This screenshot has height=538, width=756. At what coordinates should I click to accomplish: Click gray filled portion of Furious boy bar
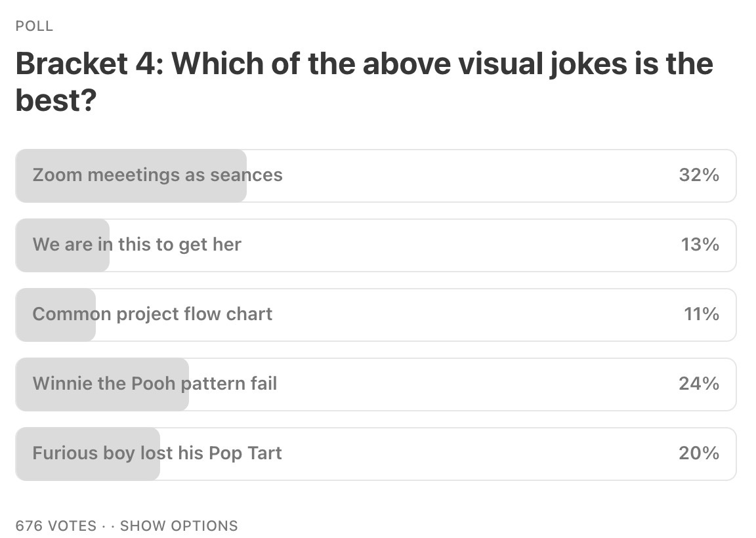87,471
